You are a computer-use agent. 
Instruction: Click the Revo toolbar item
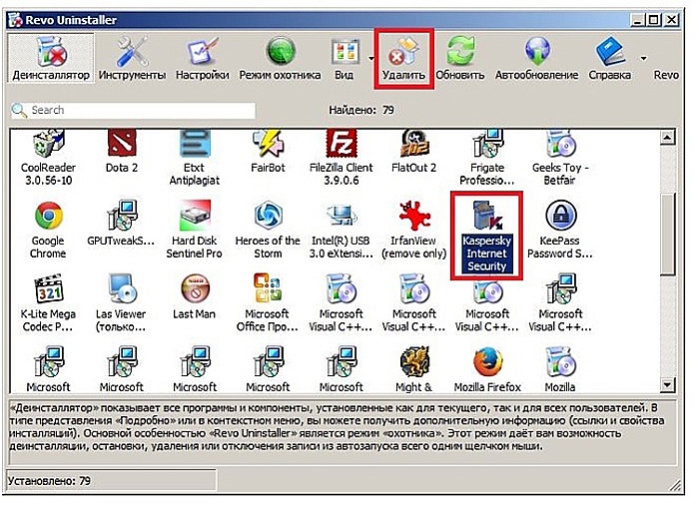pos(666,75)
